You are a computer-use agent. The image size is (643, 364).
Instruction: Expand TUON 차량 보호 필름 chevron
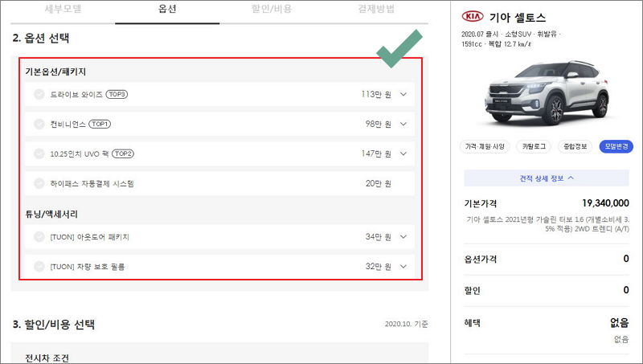(403, 267)
